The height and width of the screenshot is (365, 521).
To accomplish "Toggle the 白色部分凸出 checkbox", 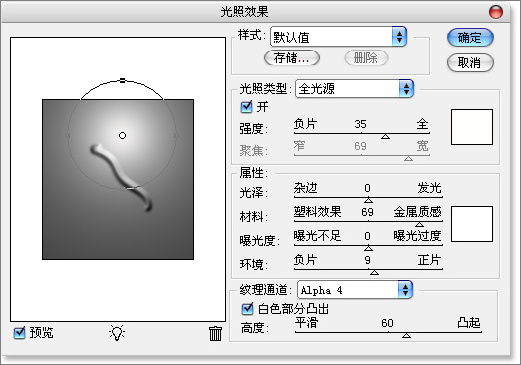I will tap(247, 309).
